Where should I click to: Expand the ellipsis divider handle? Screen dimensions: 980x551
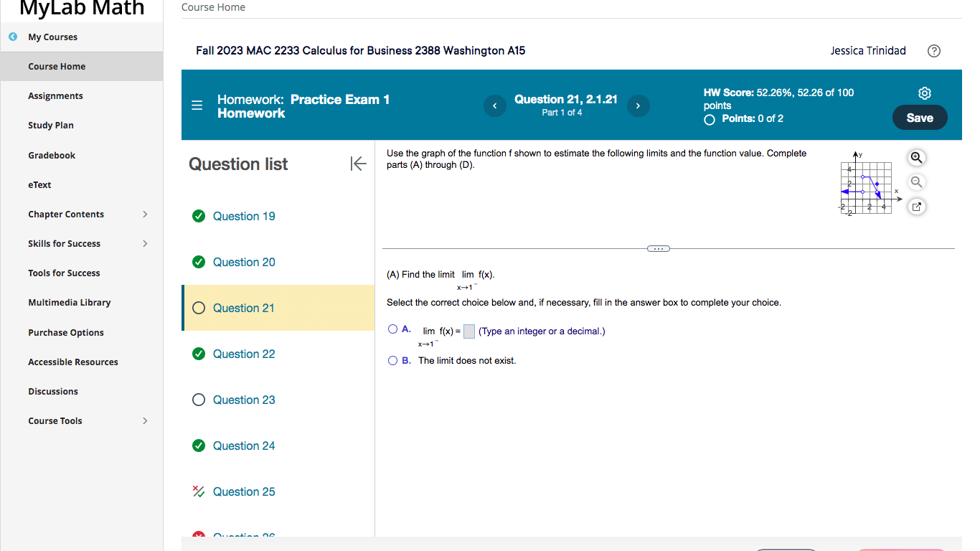(x=658, y=248)
